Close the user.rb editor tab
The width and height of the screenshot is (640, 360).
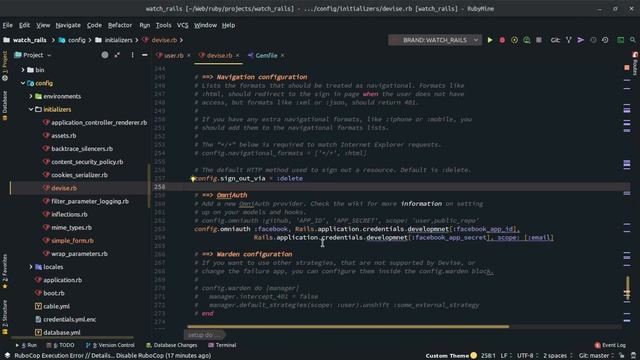coord(189,56)
